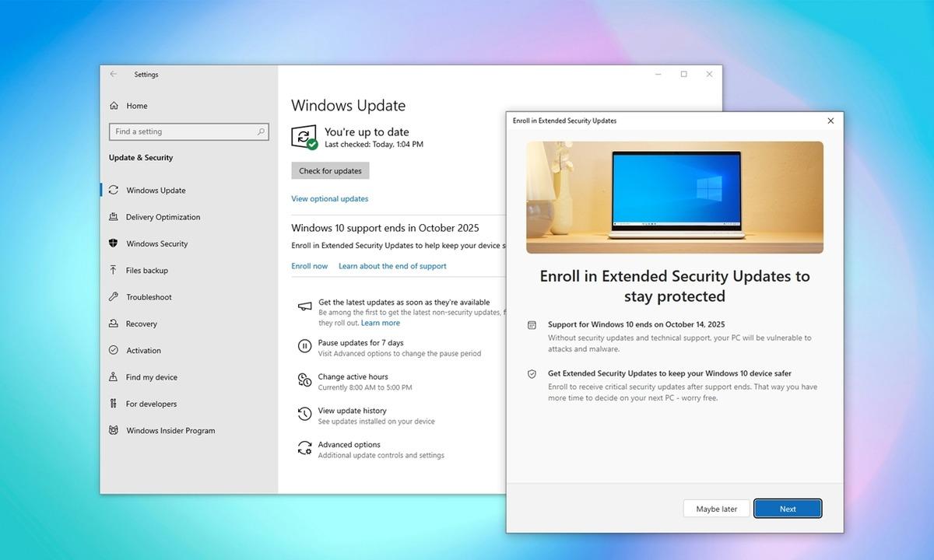The width and height of the screenshot is (934, 560).
Task: Choose Maybe later in enrollment dialog
Action: (716, 509)
